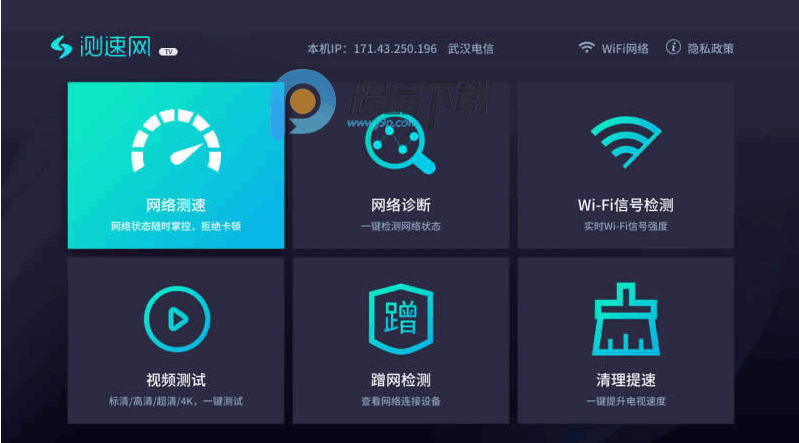
Task: Click the TV badge beside 测速网
Action: [168, 51]
